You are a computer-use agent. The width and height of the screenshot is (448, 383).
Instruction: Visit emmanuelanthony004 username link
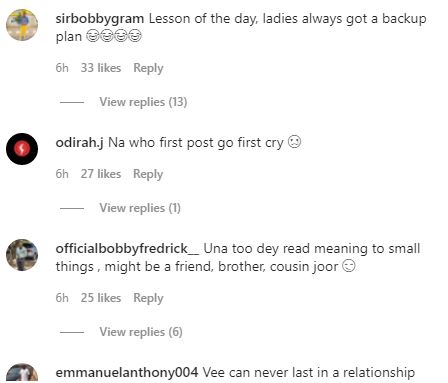tap(127, 373)
